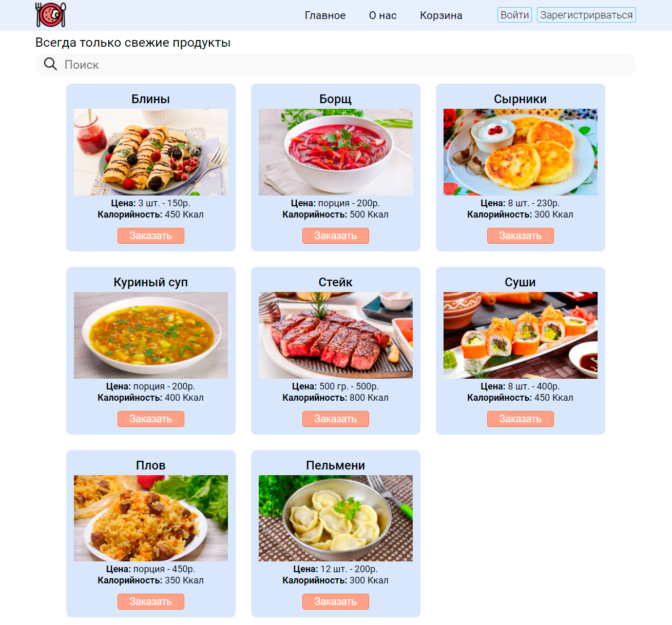The height and width of the screenshot is (625, 672).
Task: Open the Корзина cart link
Action: coord(441,15)
